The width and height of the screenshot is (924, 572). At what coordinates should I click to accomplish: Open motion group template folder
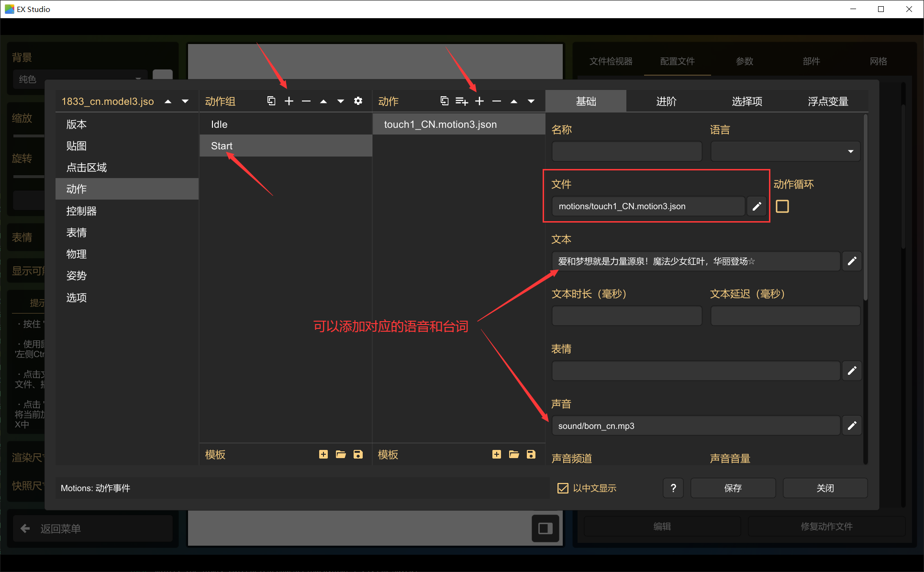click(341, 454)
